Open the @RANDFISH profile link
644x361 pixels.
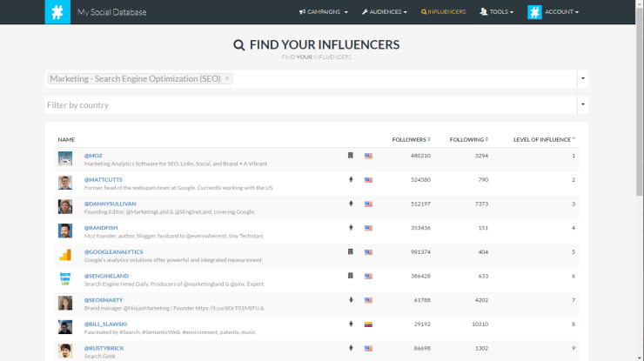101,228
